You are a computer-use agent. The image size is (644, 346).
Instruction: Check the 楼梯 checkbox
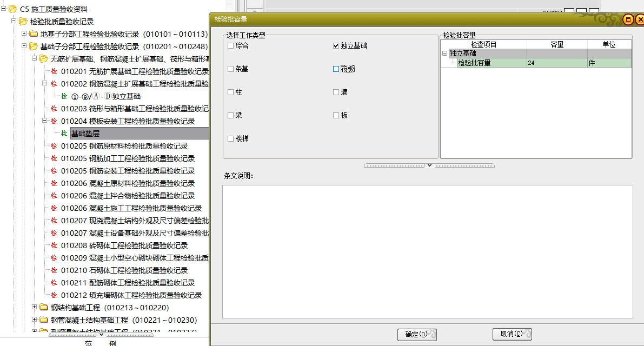point(231,139)
